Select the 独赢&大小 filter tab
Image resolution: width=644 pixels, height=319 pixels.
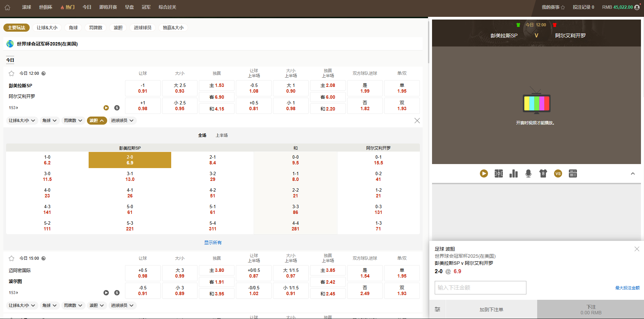click(x=173, y=28)
